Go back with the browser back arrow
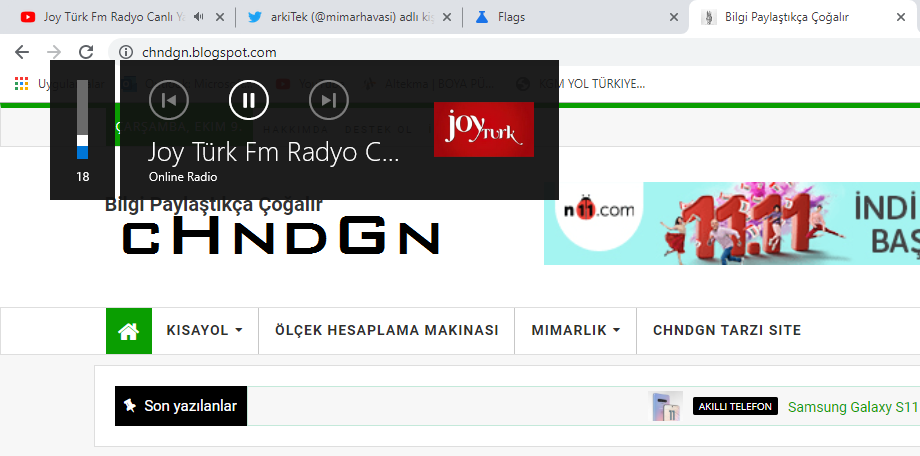 [x=22, y=52]
